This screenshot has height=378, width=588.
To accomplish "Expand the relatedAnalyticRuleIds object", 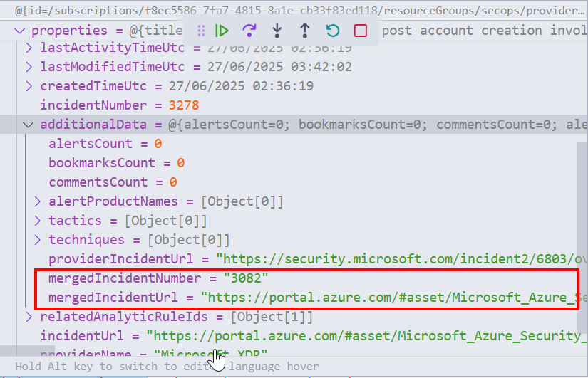I will 29,317.
